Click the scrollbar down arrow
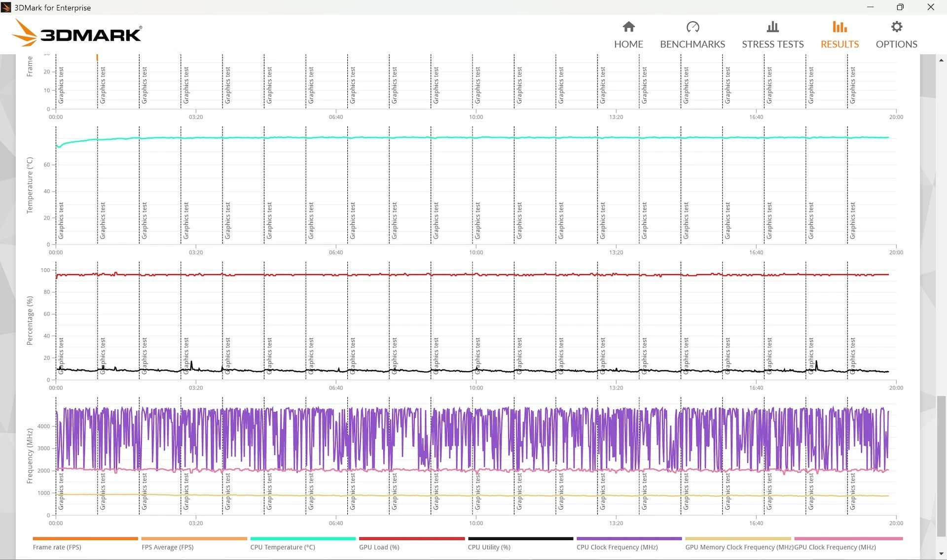The image size is (947, 560). (941, 554)
